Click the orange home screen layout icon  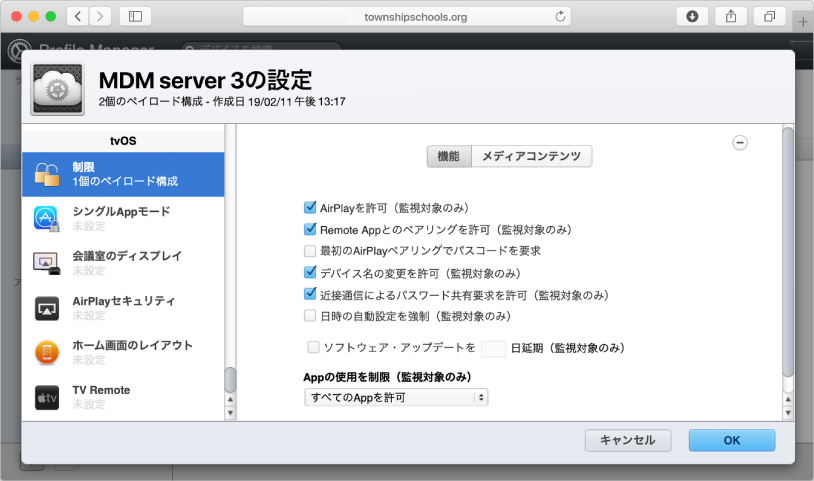(x=47, y=352)
